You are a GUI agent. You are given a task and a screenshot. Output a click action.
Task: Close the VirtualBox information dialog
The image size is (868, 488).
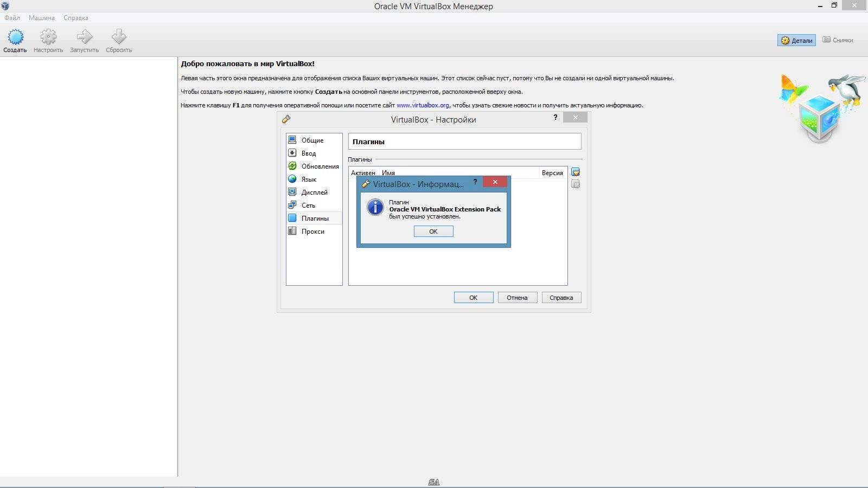tap(495, 182)
